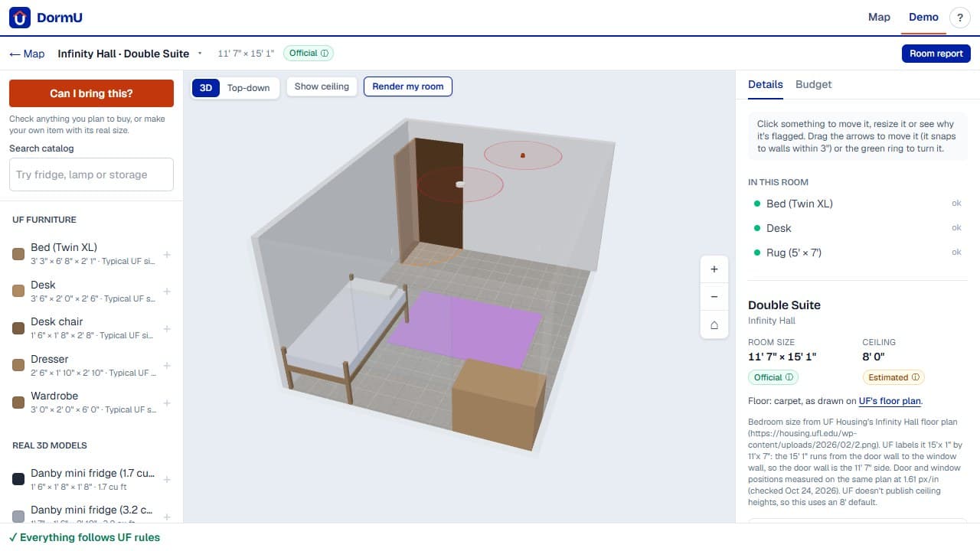Go back via the ← Map link

point(27,54)
